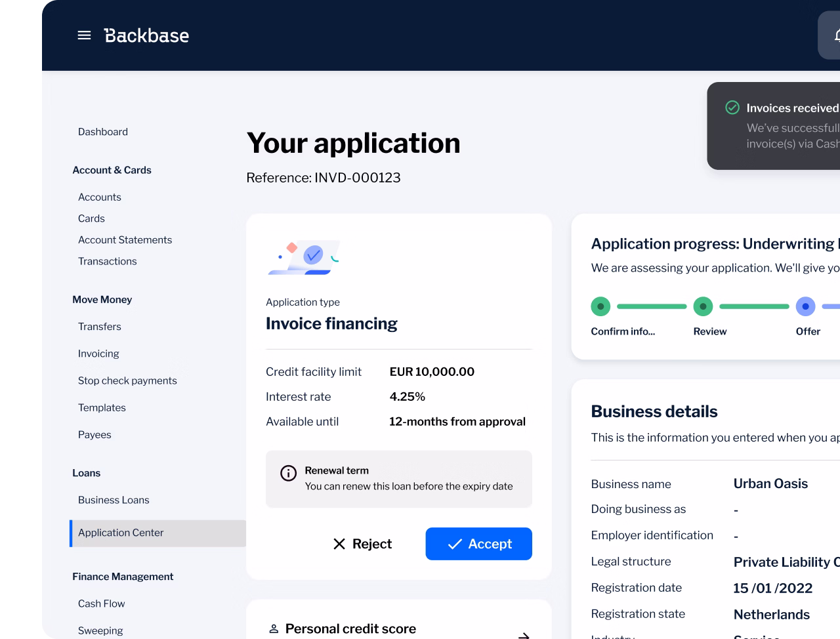Click EUR 10,000.00 credit limit value

point(432,372)
